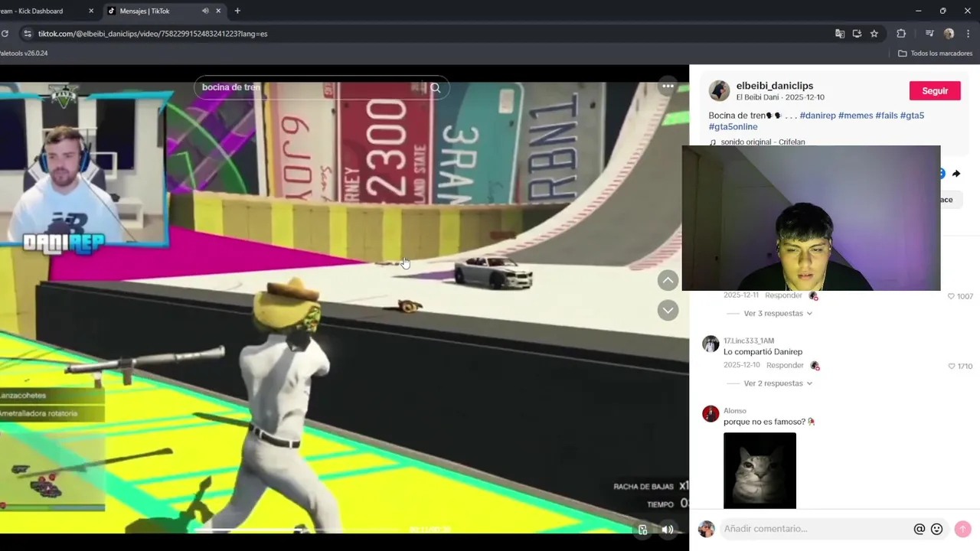
Task: Go to the previous video arrow
Action: point(668,280)
